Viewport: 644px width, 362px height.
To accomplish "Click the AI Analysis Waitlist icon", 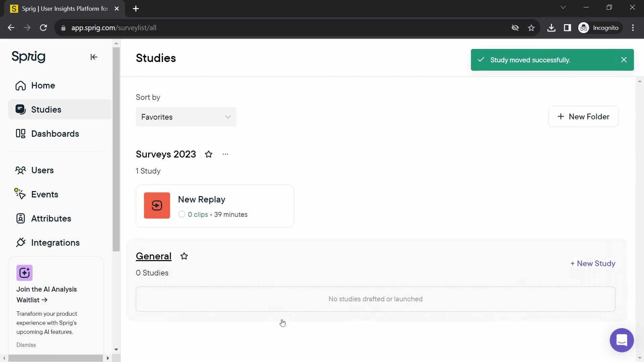I will [x=24, y=272].
